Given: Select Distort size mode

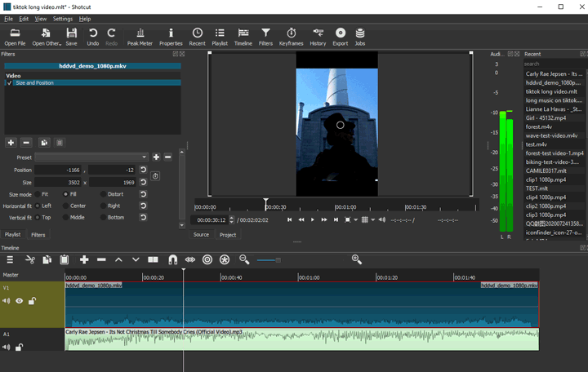Looking at the screenshot, I should point(104,194).
